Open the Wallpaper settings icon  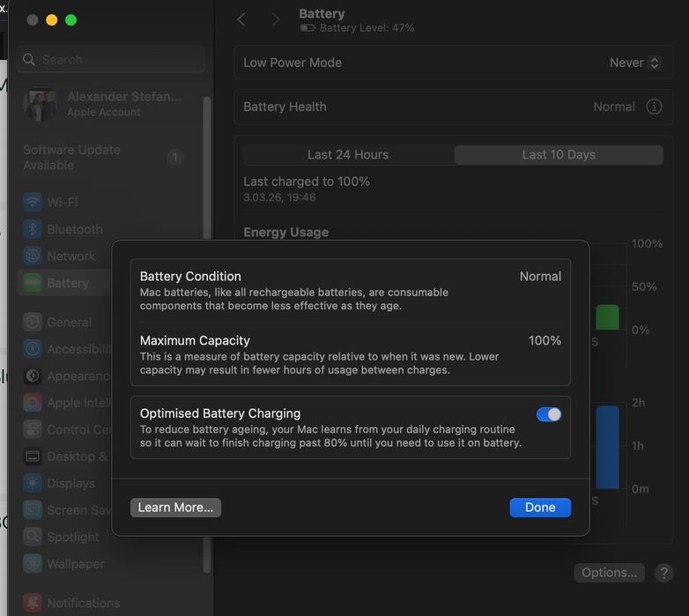click(x=33, y=564)
